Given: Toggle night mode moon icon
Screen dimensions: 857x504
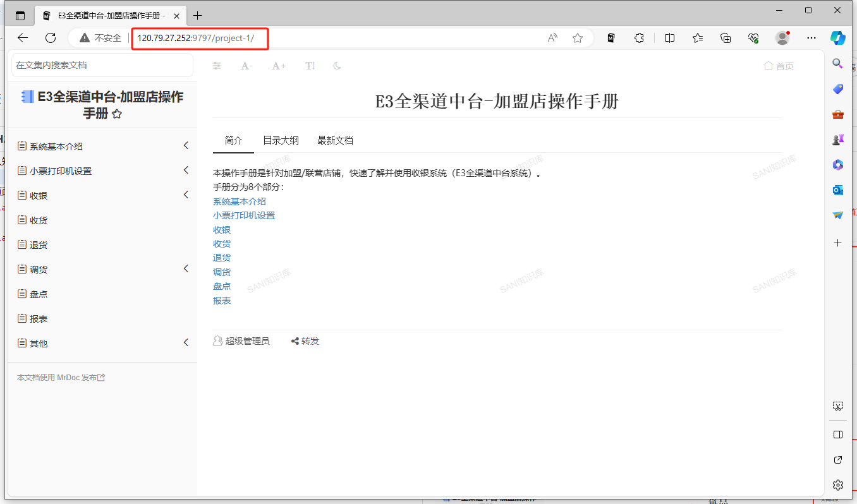Looking at the screenshot, I should pyautogui.click(x=337, y=66).
